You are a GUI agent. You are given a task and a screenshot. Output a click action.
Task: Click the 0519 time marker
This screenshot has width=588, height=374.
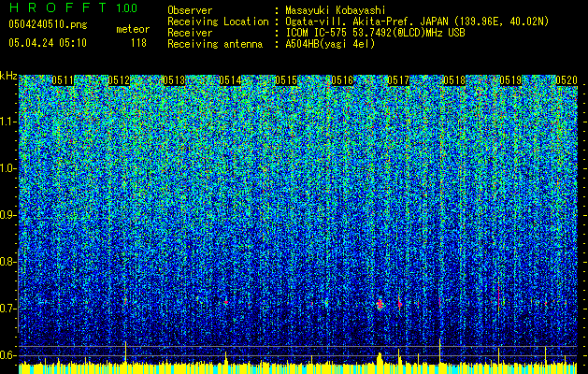point(510,80)
